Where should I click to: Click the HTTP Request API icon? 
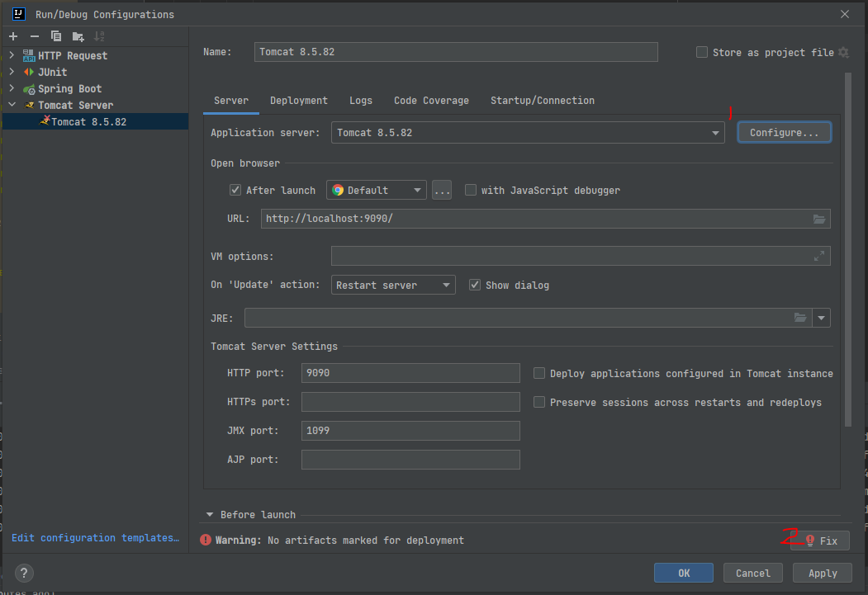[28, 55]
